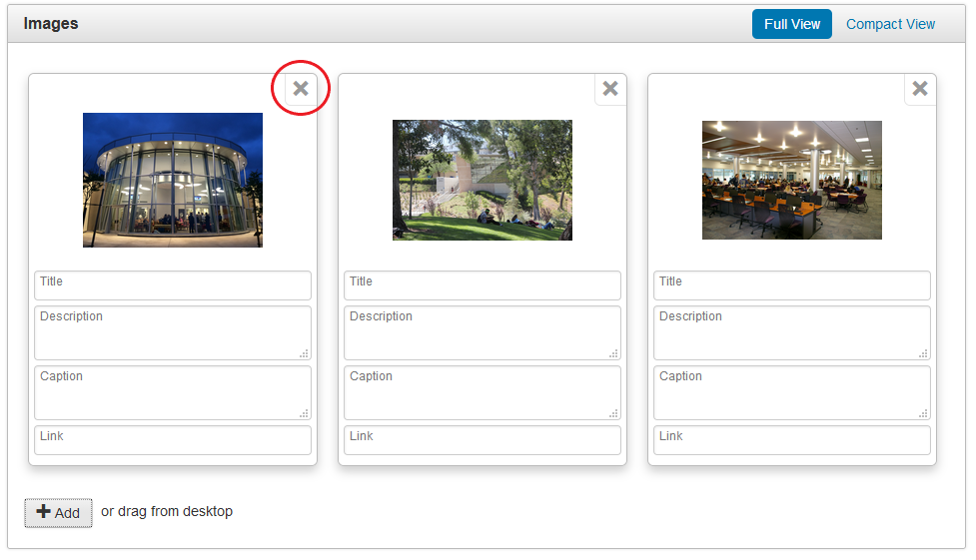Click the Add image button

(59, 513)
